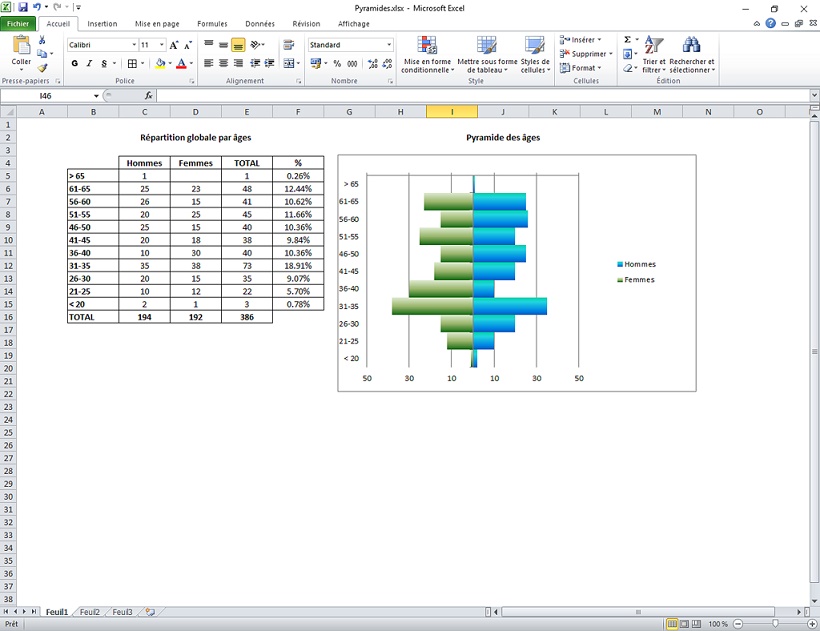Click the insert function fx icon
The image size is (820, 631).
click(x=148, y=96)
